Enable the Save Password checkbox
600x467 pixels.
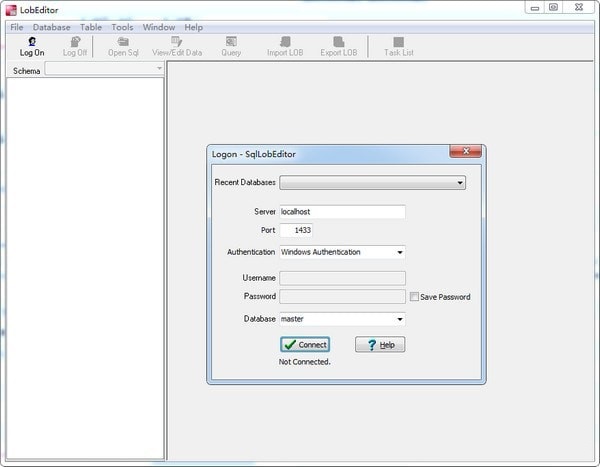pos(414,297)
